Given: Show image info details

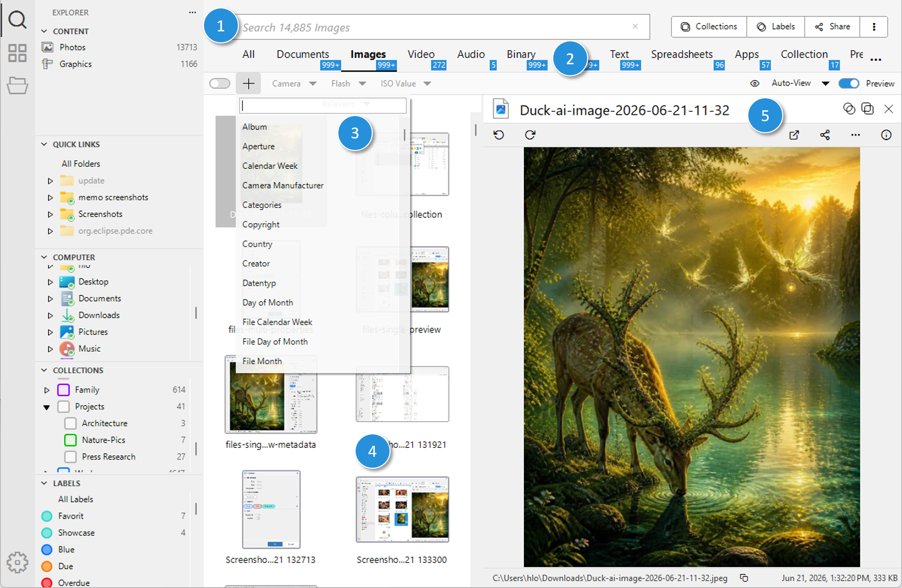Looking at the screenshot, I should [x=886, y=135].
